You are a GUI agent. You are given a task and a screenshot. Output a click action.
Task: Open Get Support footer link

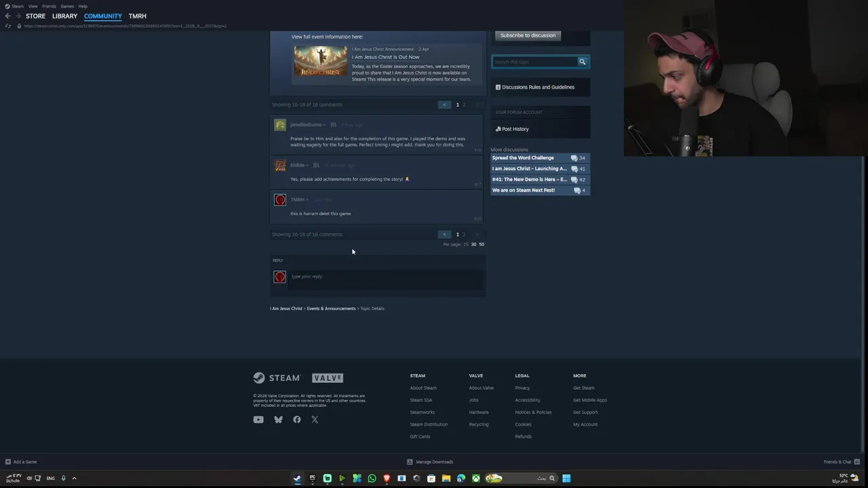tap(585, 412)
